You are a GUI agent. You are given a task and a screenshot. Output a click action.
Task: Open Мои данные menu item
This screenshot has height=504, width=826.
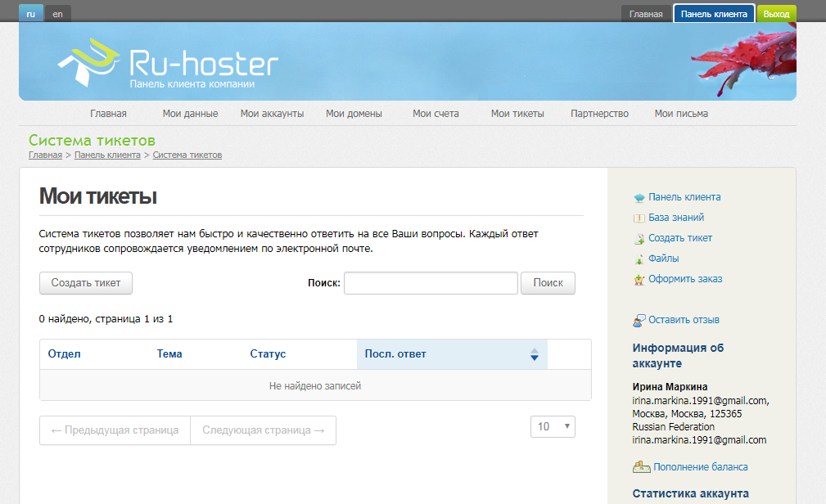[190, 114]
